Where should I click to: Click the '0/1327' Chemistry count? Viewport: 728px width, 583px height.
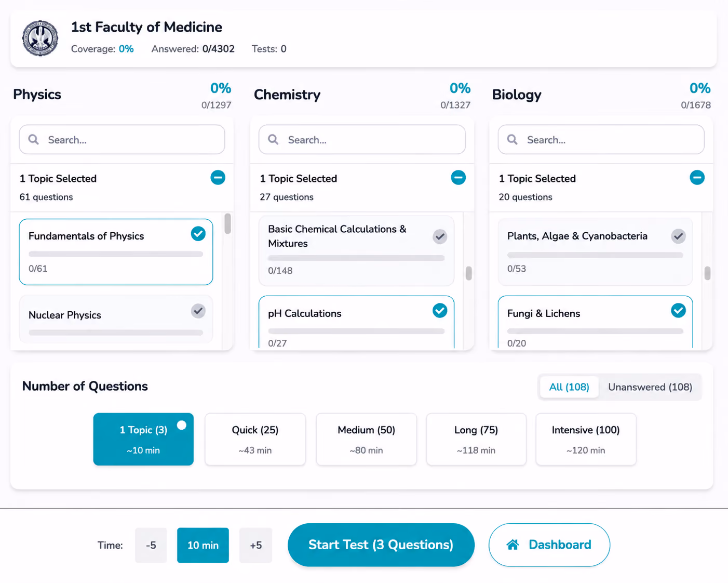coord(455,105)
